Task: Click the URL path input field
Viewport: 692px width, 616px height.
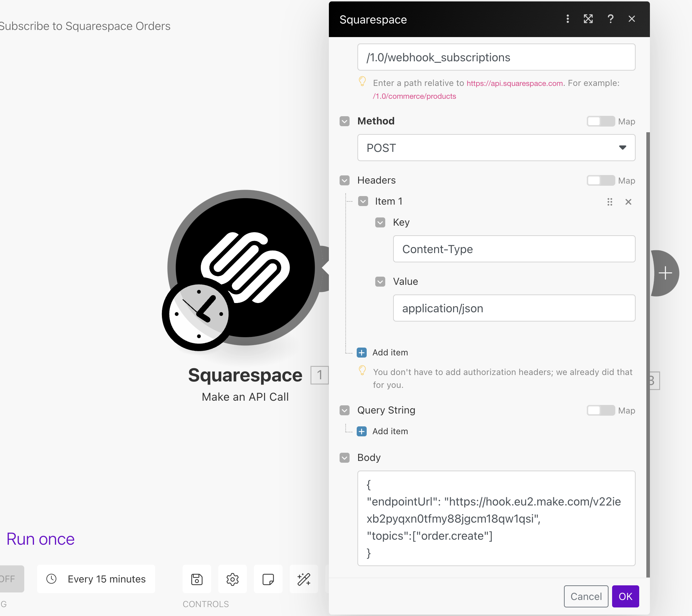Action: (496, 57)
